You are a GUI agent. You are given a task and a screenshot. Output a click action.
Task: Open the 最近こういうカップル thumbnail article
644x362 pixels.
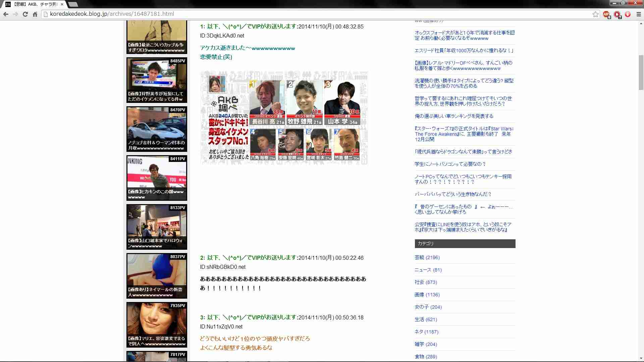(157, 37)
